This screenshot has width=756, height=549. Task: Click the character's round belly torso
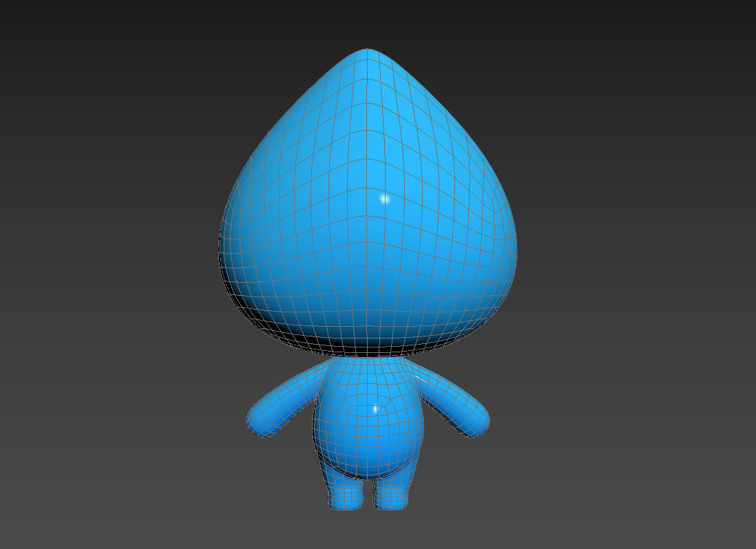pyautogui.click(x=369, y=419)
